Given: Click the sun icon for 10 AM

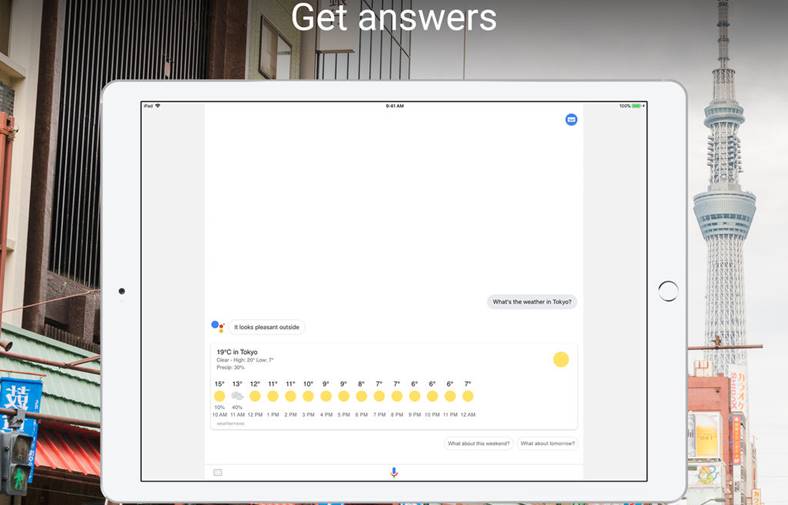Looking at the screenshot, I should click(220, 396).
